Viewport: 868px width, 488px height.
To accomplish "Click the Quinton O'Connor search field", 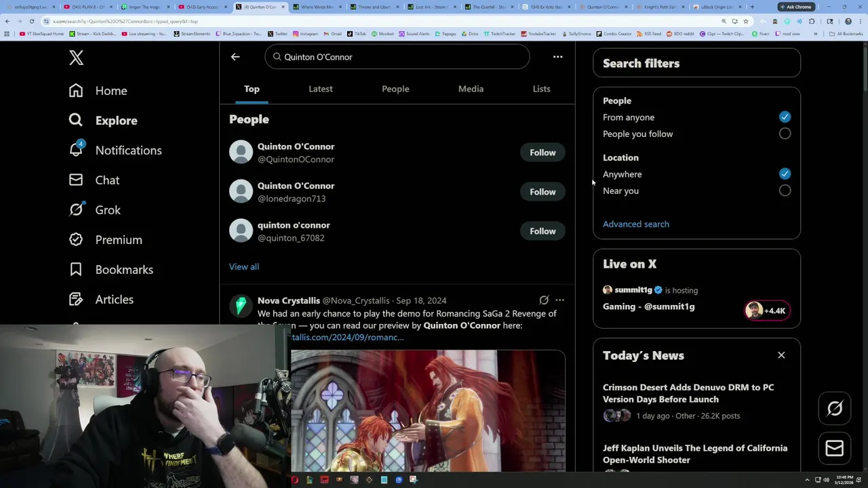I will 397,57.
